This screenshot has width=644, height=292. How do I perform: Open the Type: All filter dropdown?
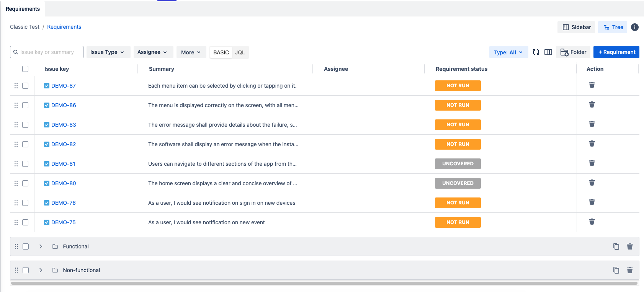(508, 52)
